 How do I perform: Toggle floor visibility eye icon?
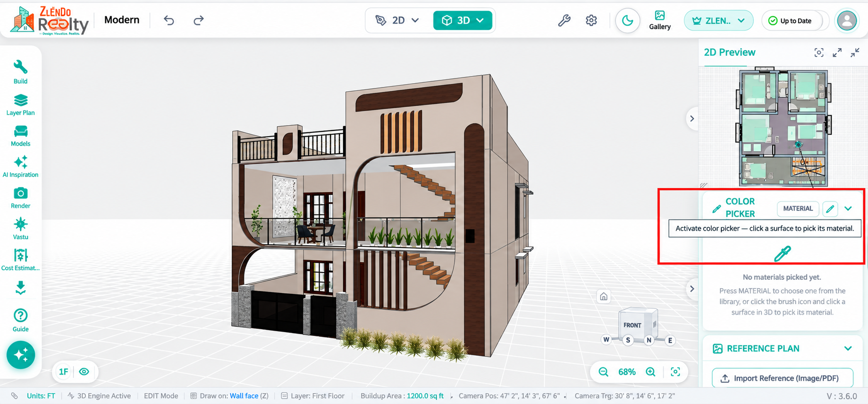[84, 372]
